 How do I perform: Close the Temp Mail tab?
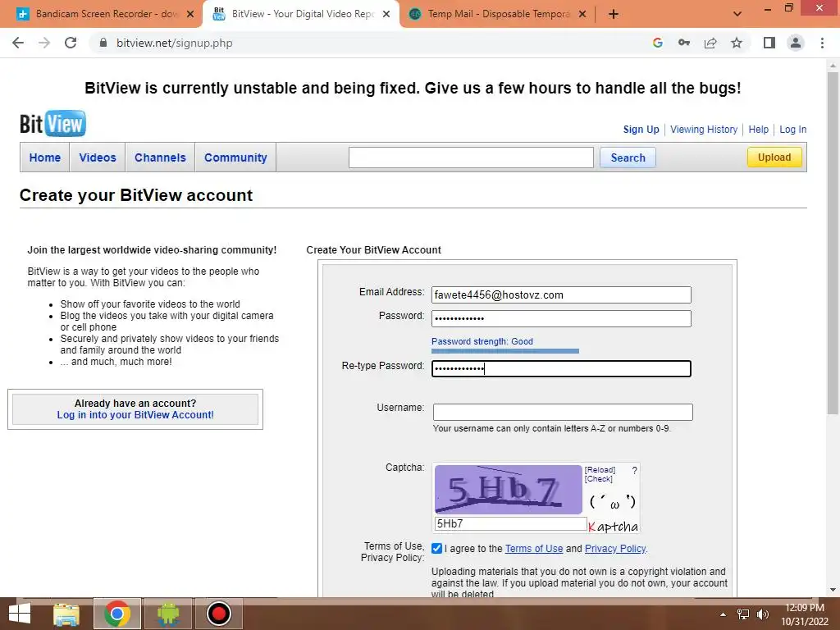point(582,14)
